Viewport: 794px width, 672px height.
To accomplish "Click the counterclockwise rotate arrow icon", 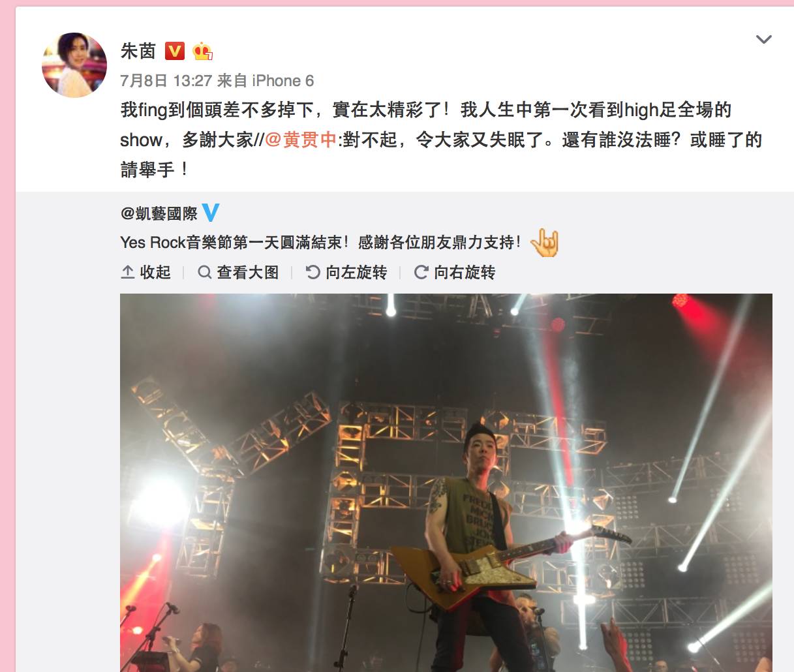I will 313,272.
